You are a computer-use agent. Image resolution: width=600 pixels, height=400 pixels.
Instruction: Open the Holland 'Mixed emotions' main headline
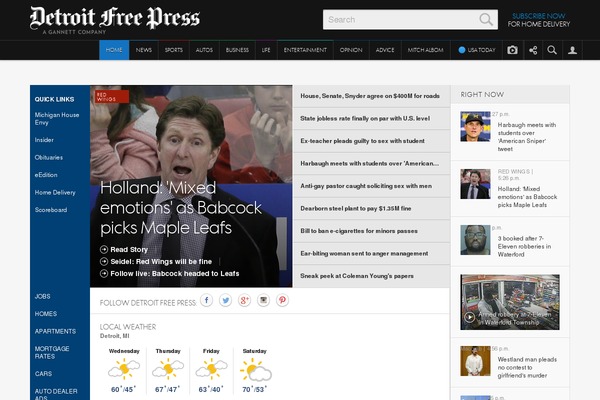click(x=181, y=208)
